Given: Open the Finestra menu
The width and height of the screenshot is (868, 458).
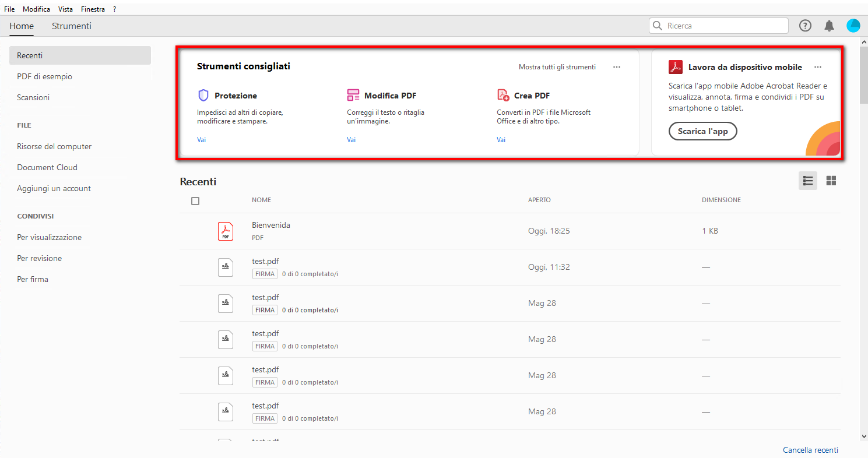Looking at the screenshot, I should pos(93,9).
